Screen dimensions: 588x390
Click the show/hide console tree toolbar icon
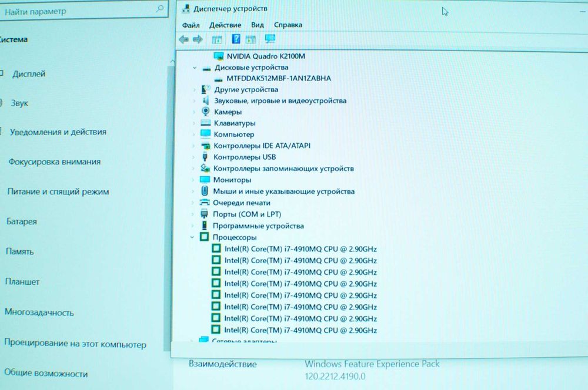217,39
